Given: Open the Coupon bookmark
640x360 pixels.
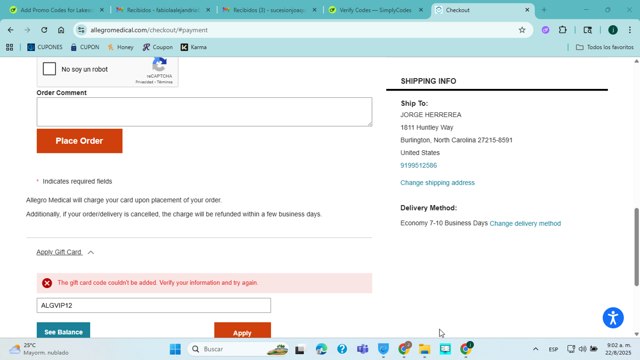Looking at the screenshot, I should click(x=158, y=47).
